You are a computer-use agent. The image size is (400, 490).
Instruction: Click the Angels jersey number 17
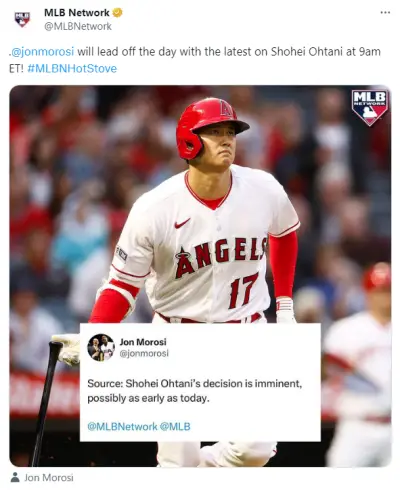pyautogui.click(x=243, y=290)
